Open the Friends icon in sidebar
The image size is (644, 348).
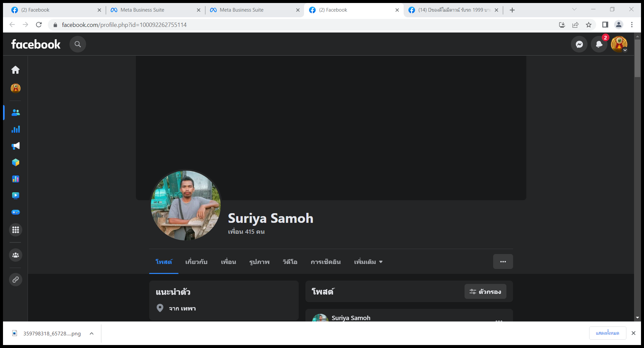click(15, 113)
